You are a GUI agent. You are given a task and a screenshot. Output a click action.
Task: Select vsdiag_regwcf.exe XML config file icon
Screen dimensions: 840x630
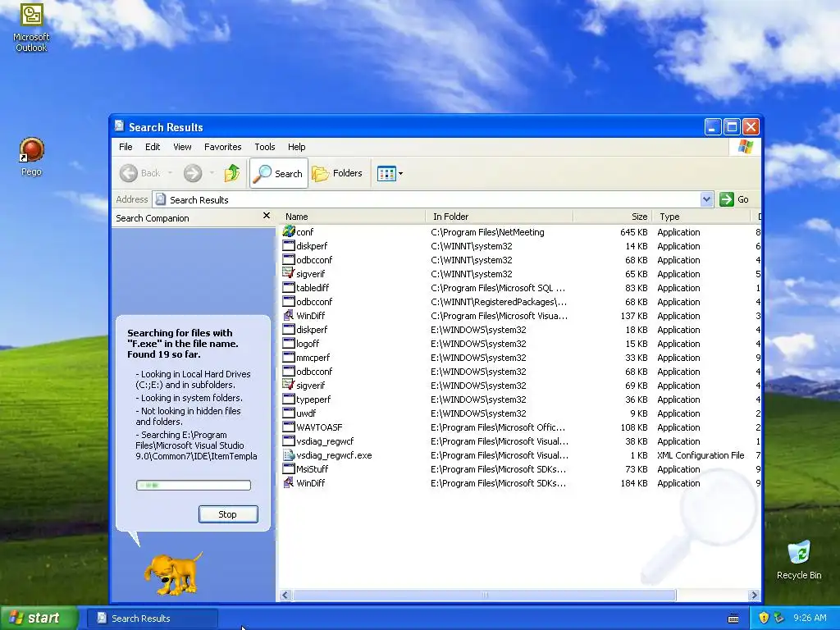[289, 454]
